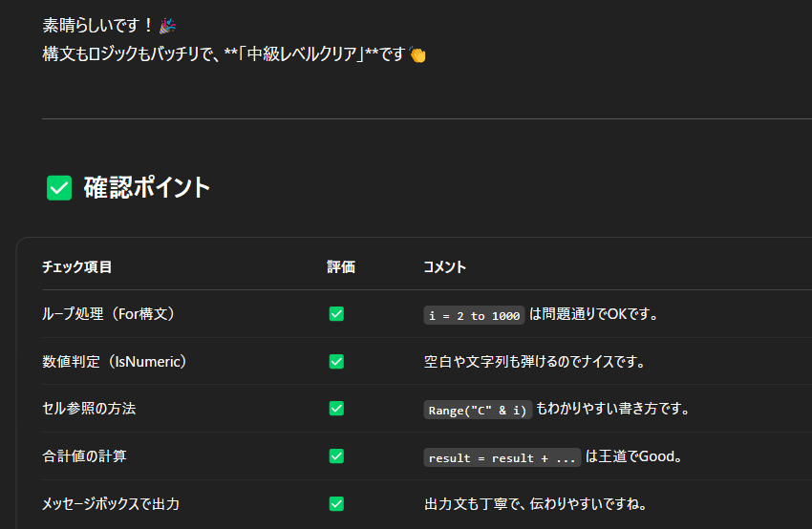Click the 確認ポイント heading text
This screenshot has width=812, height=529.
point(146,188)
